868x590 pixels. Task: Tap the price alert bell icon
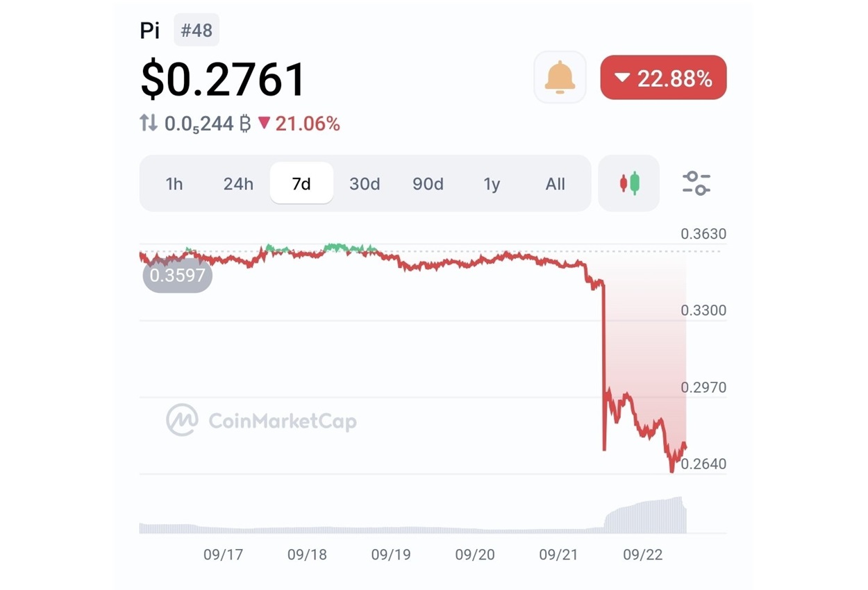point(560,77)
